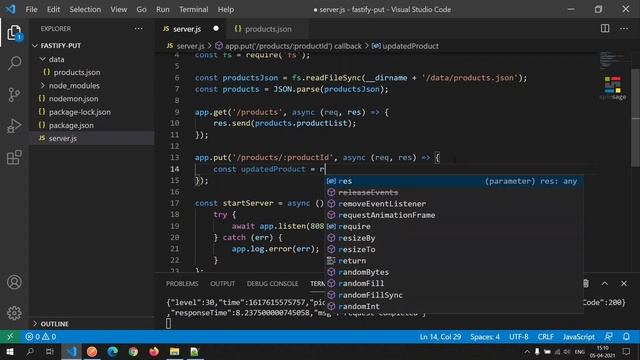Change indentation via 'Spaces: 4'
The height and width of the screenshot is (360, 640).
coord(484,337)
